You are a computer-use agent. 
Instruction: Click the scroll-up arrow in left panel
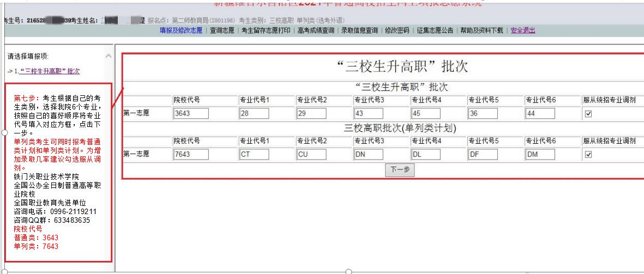pyautogui.click(x=108, y=57)
